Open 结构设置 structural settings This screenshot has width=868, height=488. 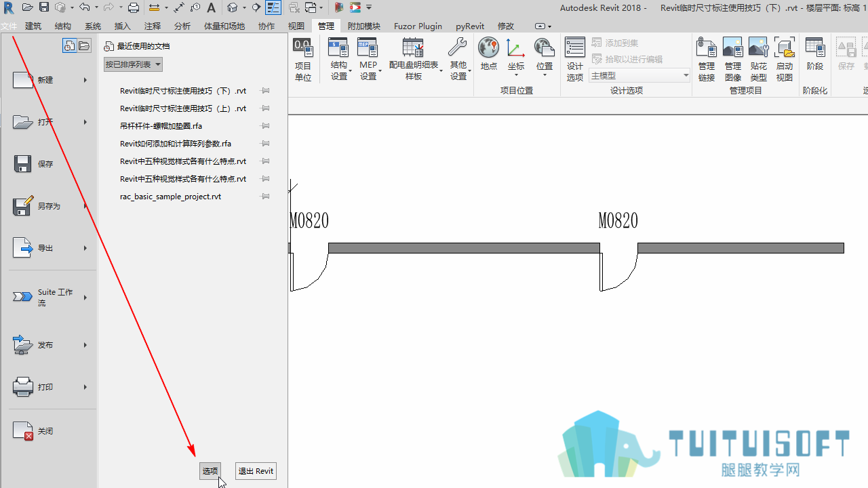pos(339,60)
